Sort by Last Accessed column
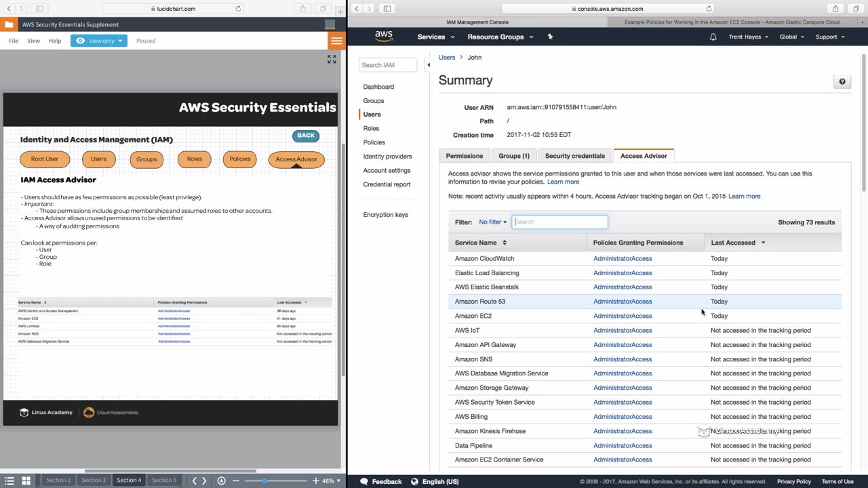 738,243
